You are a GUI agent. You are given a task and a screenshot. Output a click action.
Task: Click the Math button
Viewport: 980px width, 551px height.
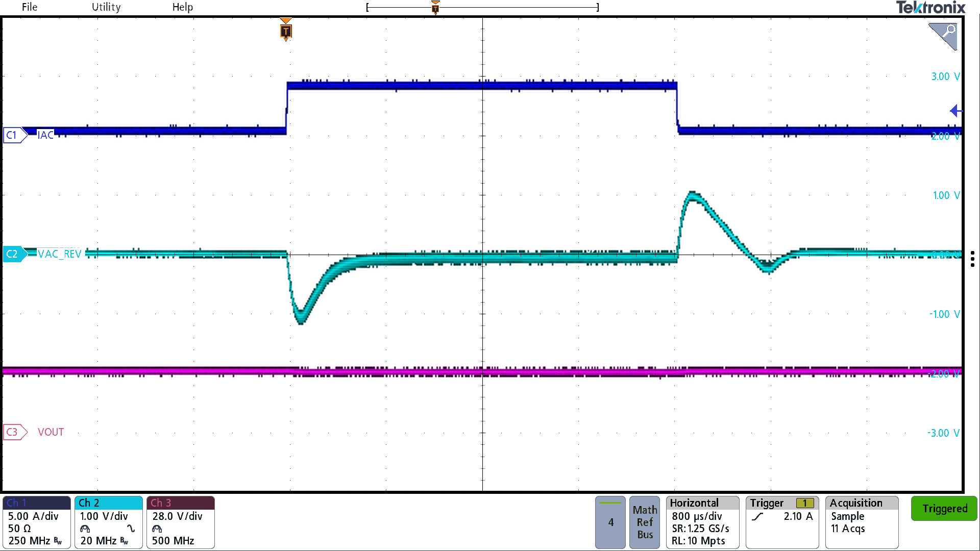point(645,510)
